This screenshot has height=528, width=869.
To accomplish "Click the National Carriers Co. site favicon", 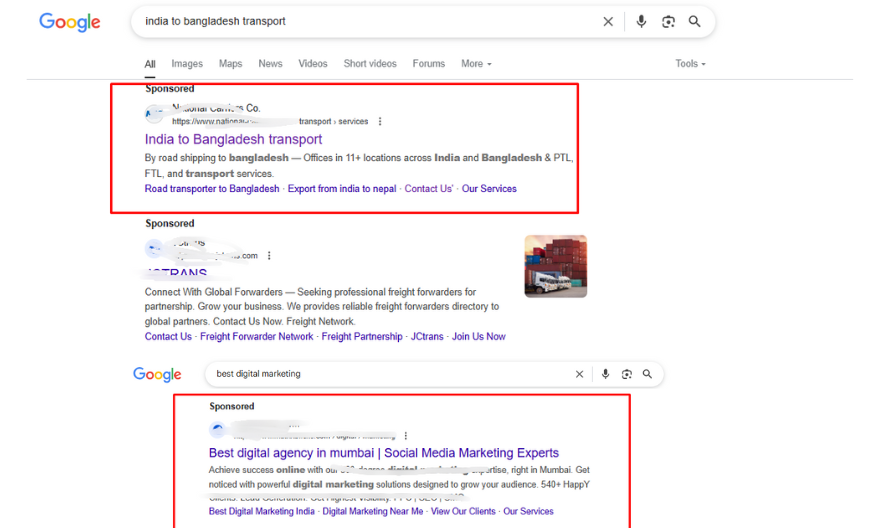I will click(x=154, y=114).
